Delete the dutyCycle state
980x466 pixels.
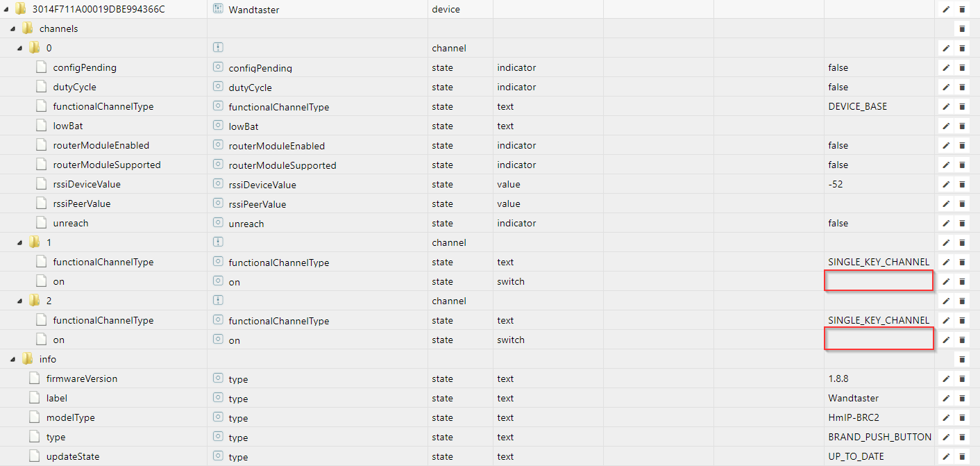point(962,88)
